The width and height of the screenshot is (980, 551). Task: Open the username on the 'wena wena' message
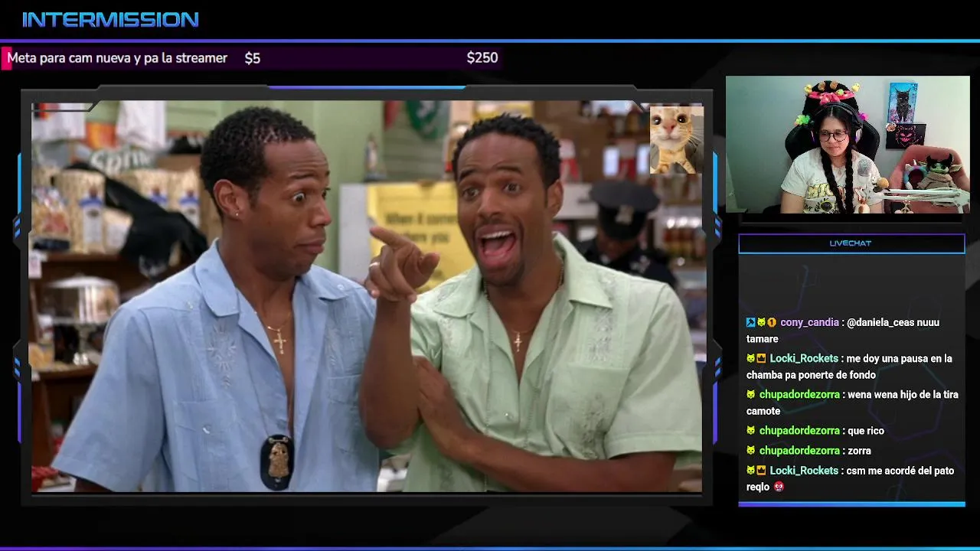pyautogui.click(x=799, y=394)
